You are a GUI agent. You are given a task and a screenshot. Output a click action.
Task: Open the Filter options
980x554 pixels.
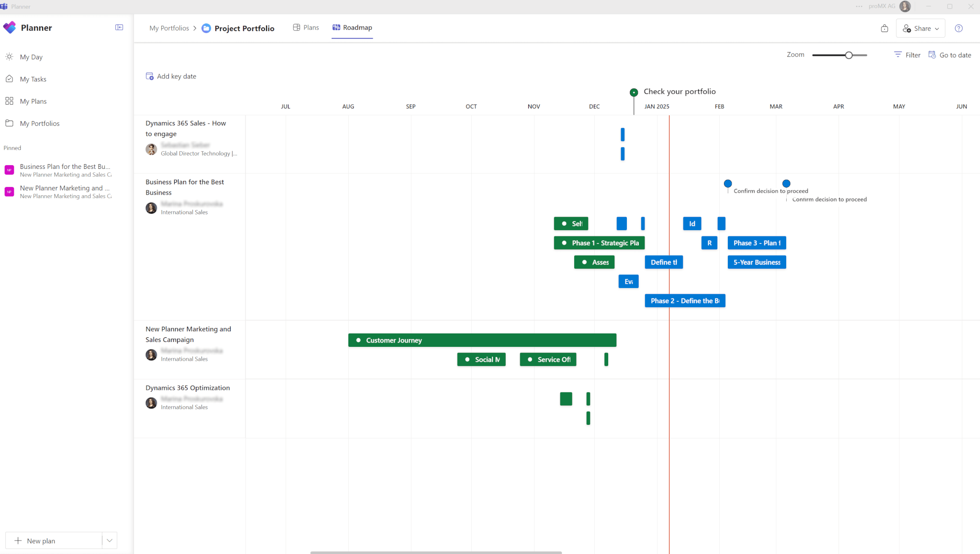tap(906, 55)
